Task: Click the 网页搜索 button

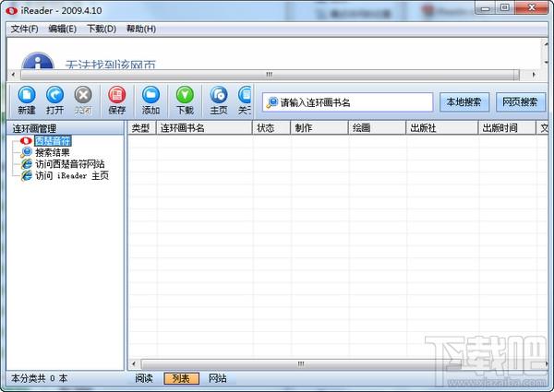Action: [x=520, y=102]
